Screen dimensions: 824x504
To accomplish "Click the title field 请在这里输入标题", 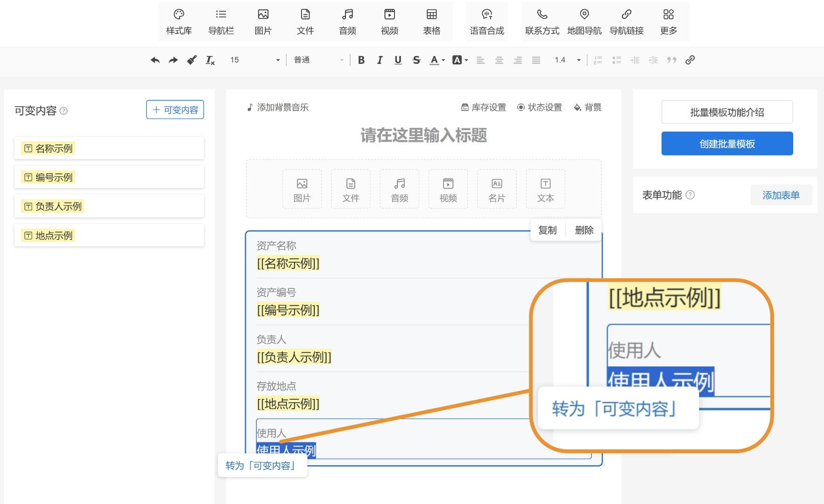I will (424, 135).
